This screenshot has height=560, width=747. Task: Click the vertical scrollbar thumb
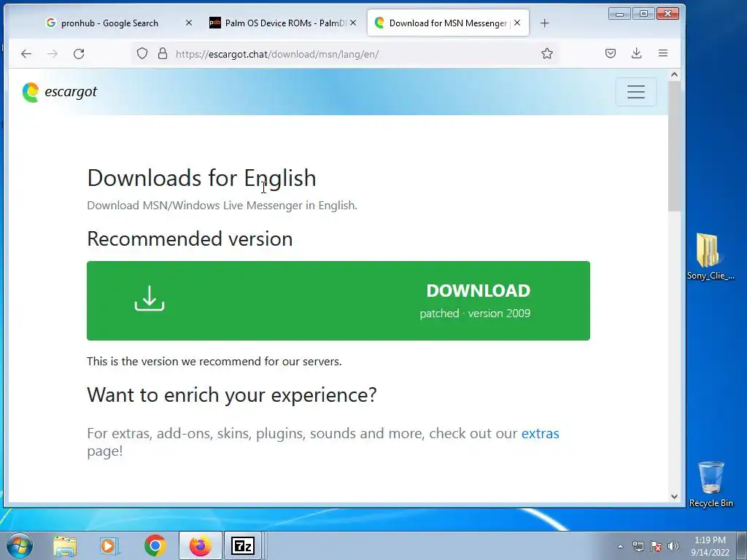[674, 146]
